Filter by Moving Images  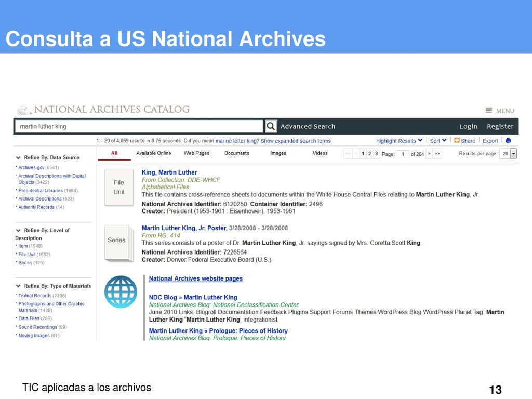pyautogui.click(x=34, y=336)
